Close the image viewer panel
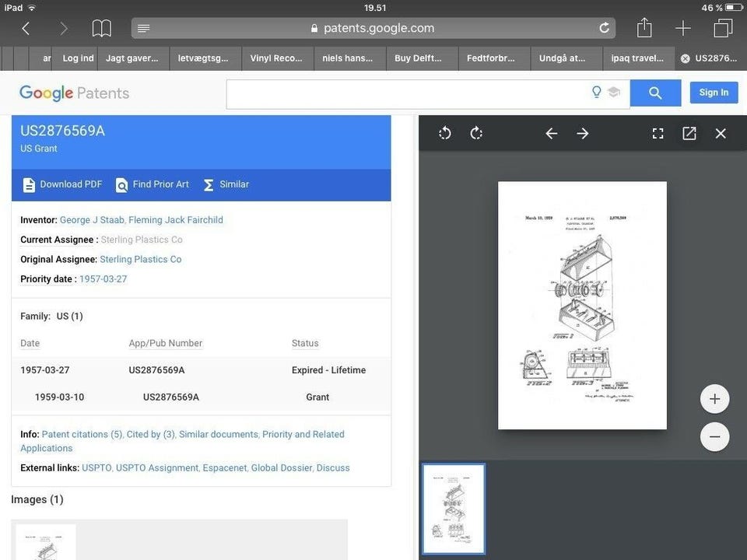 pos(721,133)
